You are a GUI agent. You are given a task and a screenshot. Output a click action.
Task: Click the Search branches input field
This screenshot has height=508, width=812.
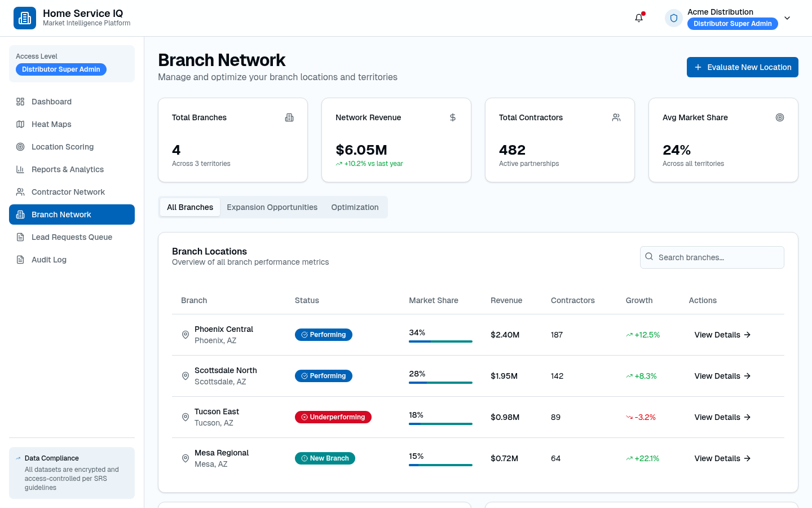[x=712, y=257]
